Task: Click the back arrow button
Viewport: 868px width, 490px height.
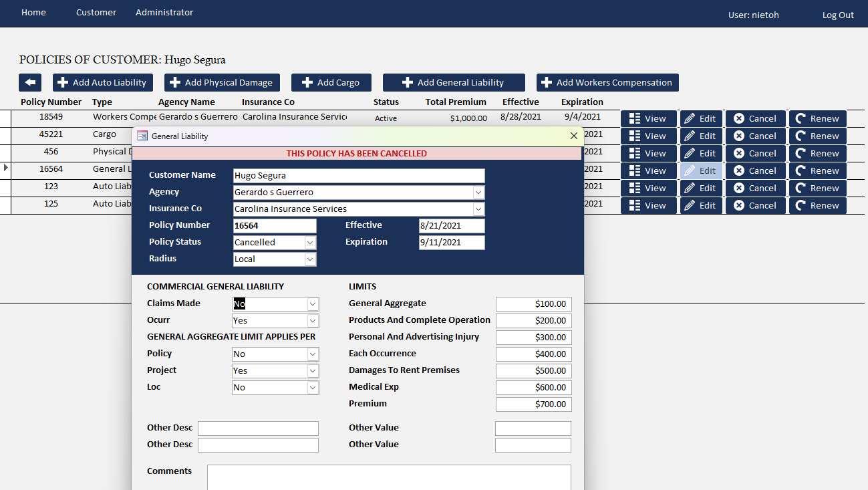Action: [x=30, y=82]
